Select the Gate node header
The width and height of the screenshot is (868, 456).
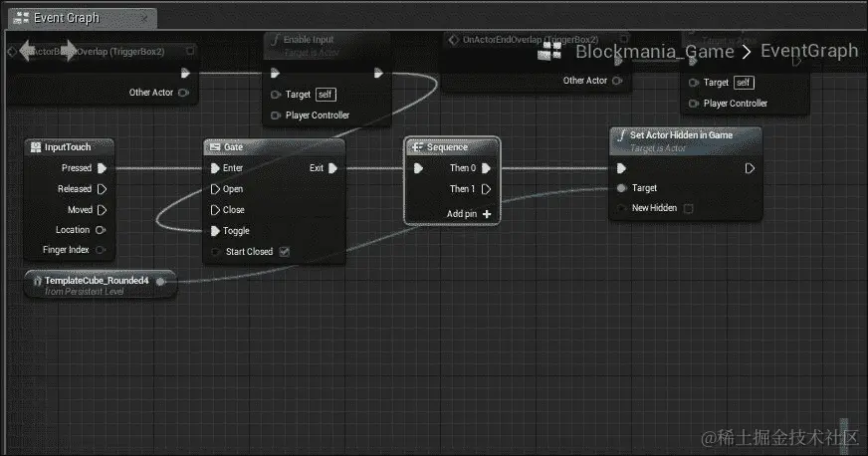pyautogui.click(x=274, y=147)
